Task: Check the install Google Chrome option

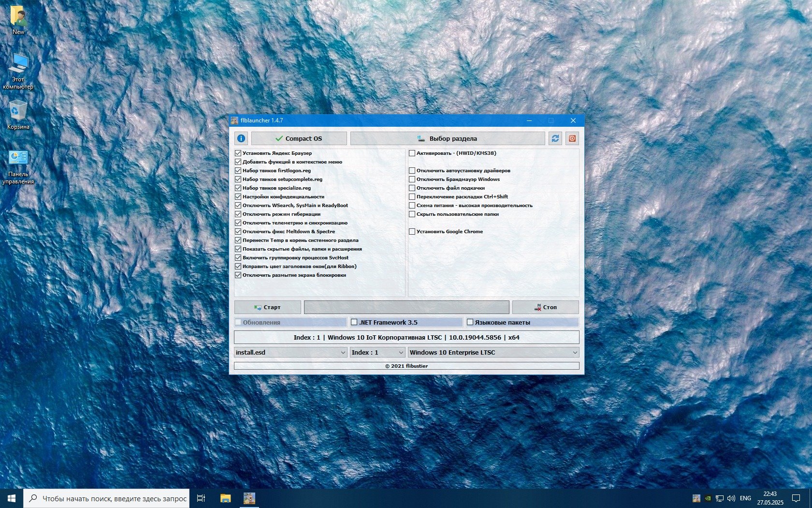Action: pyautogui.click(x=412, y=232)
